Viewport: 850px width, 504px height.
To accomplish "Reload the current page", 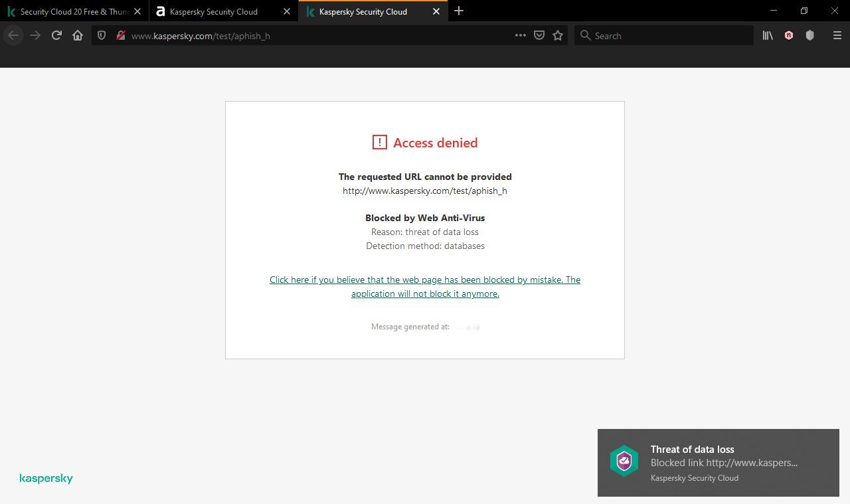I will point(56,36).
